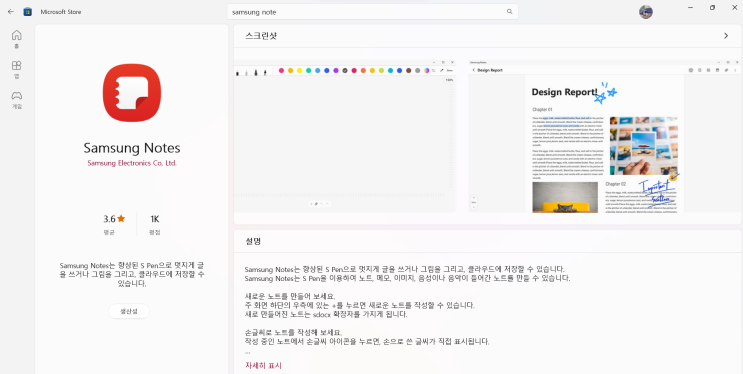Click 자세히 표시 to show more description
The image size is (743, 374).
(x=263, y=365)
